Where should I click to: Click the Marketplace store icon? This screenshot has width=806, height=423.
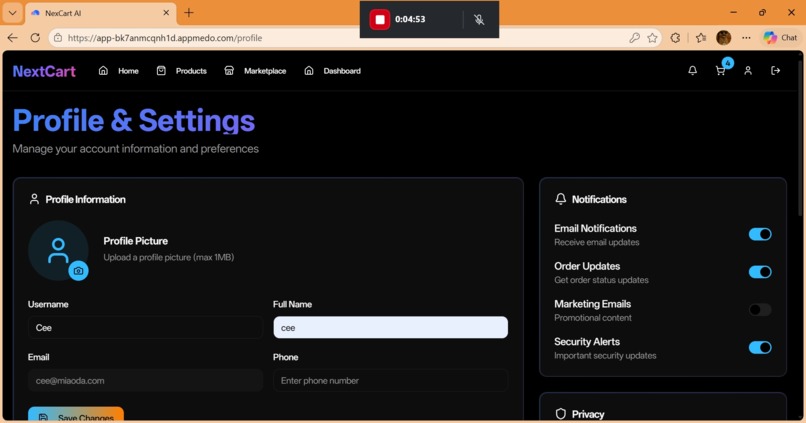pyautogui.click(x=229, y=71)
